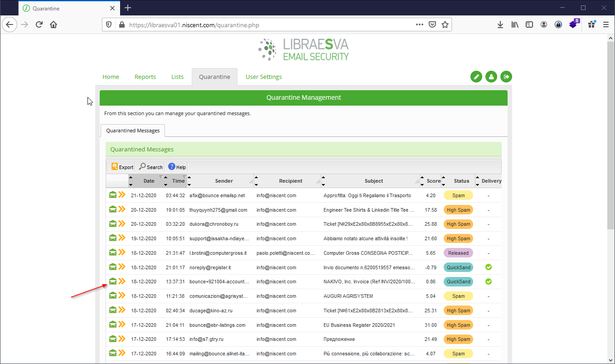Bookmark this page with the star icon
615x364 pixels.
click(x=445, y=25)
